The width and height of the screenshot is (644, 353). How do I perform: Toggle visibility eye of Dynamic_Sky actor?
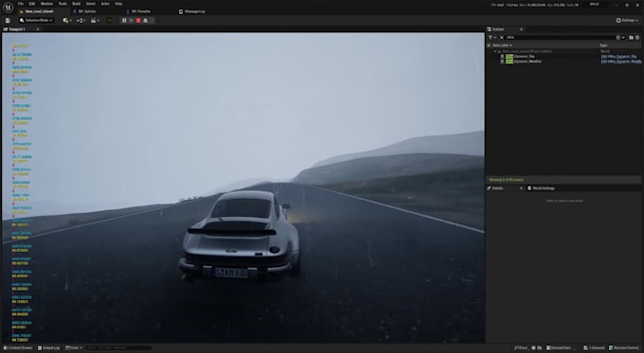click(x=502, y=56)
